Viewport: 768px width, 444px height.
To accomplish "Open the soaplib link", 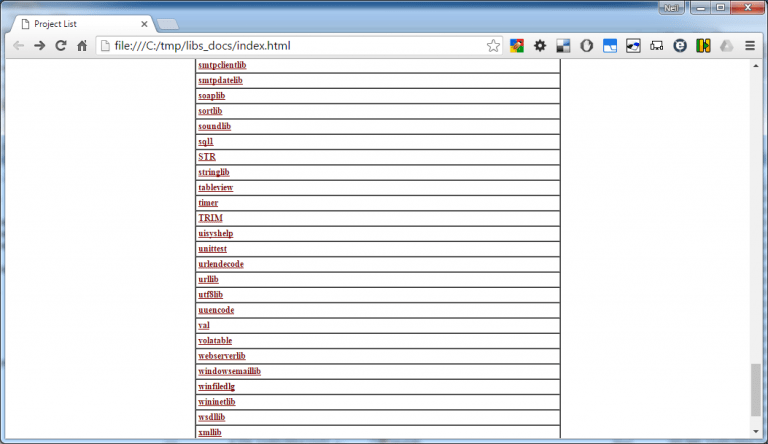I will pyautogui.click(x=212, y=96).
